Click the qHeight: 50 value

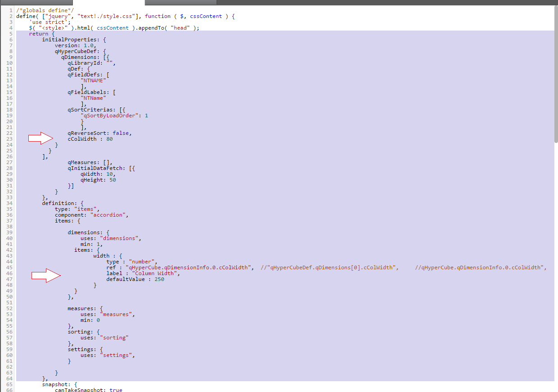pyautogui.click(x=98, y=180)
